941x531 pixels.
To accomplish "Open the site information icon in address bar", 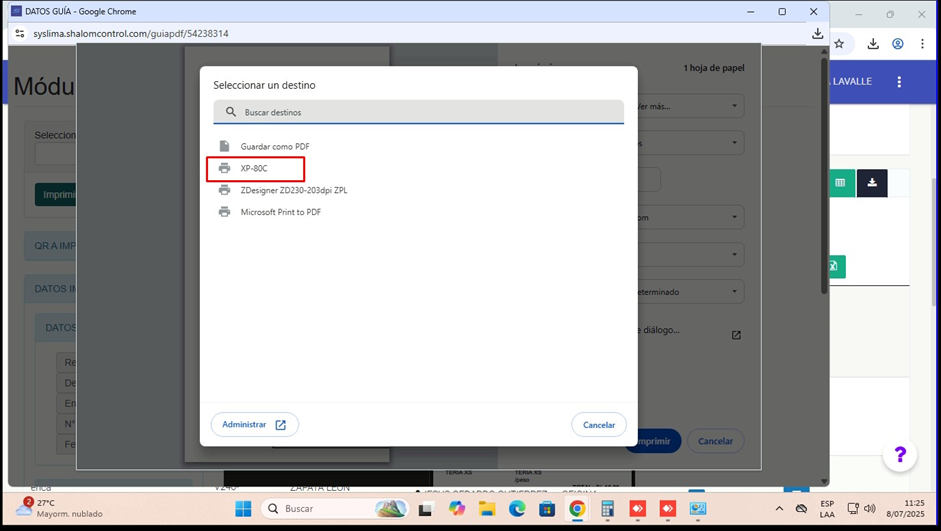I will (x=20, y=34).
